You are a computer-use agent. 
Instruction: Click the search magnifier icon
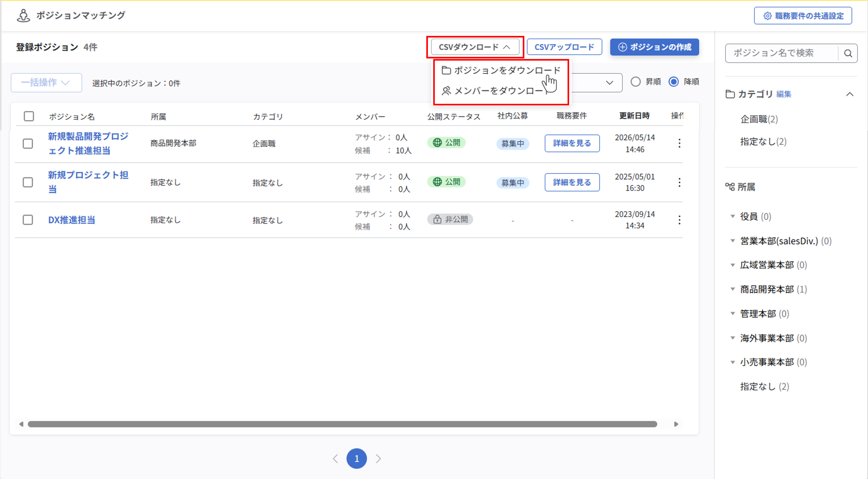coord(848,53)
